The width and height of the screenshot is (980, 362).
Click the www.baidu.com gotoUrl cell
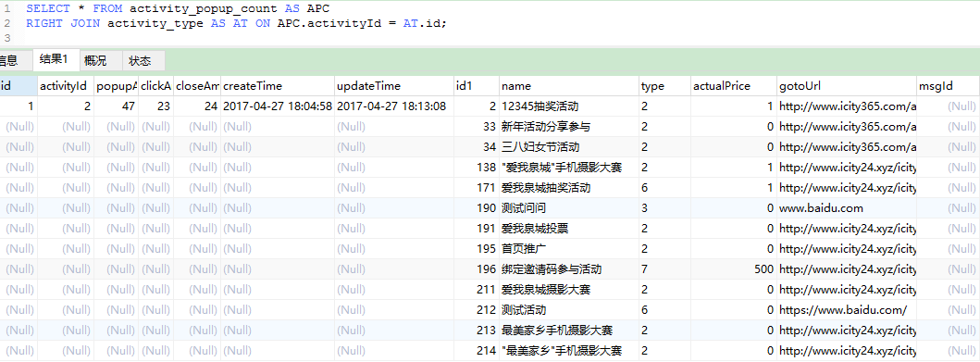846,208
